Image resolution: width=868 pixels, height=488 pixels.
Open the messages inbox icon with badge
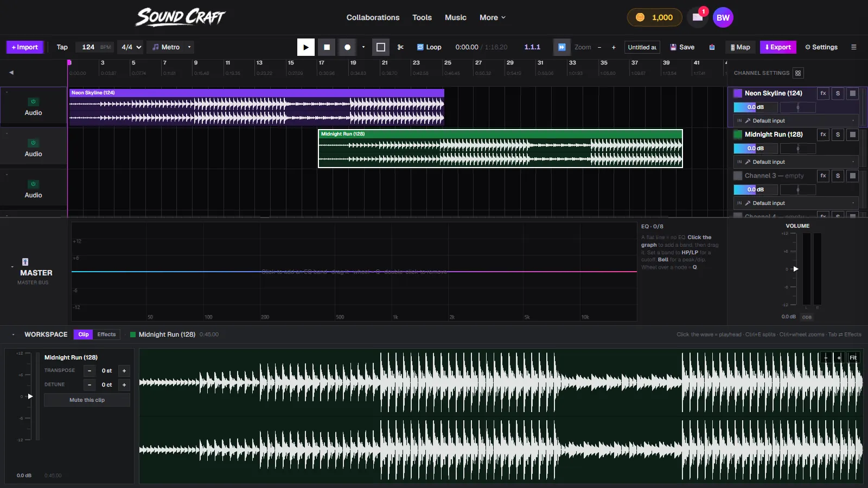[698, 17]
